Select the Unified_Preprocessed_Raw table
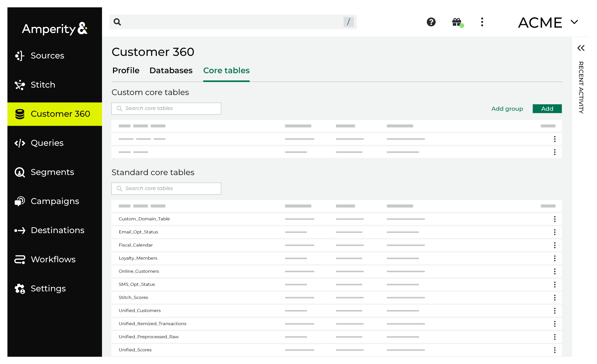The width and height of the screenshot is (597, 364). pyautogui.click(x=148, y=337)
